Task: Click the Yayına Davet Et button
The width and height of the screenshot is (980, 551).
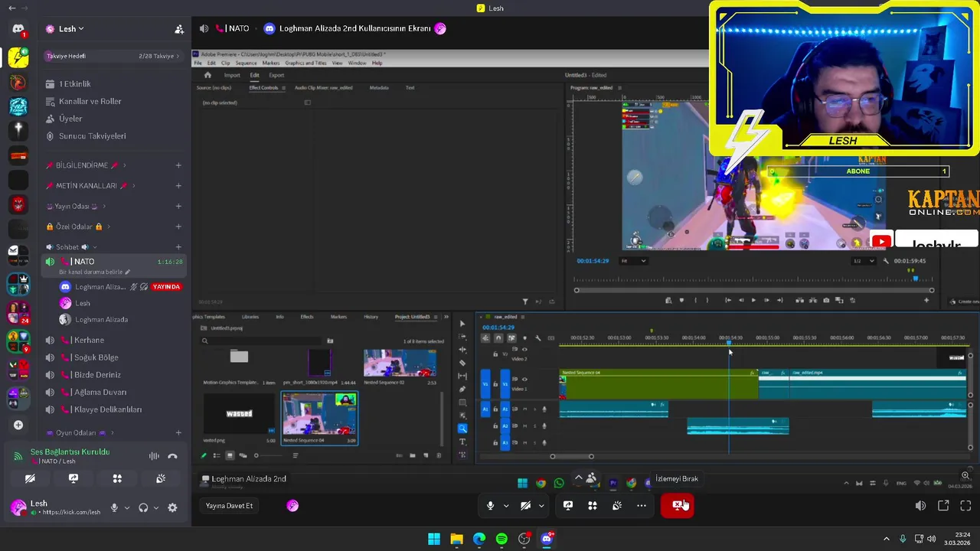Action: (229, 506)
